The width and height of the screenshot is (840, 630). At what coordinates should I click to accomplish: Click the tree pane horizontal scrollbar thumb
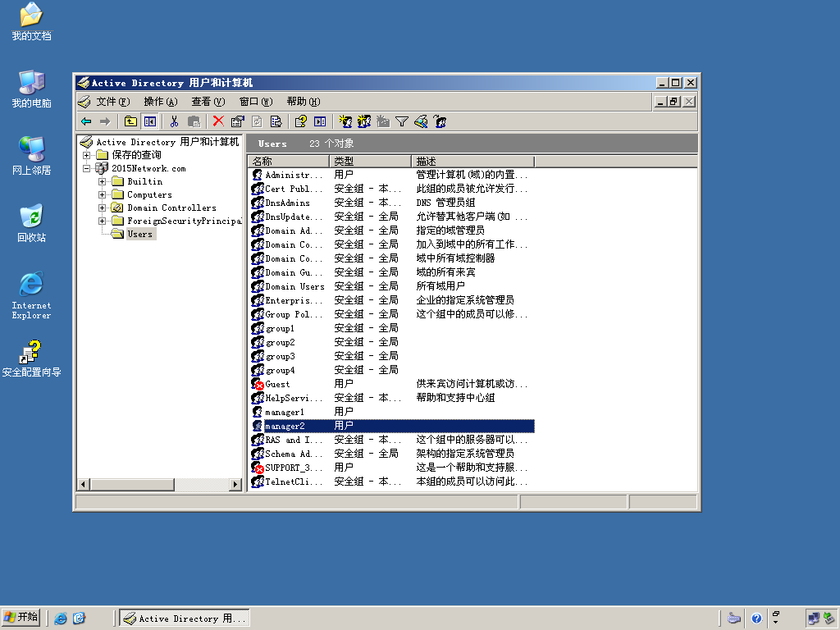tap(132, 484)
